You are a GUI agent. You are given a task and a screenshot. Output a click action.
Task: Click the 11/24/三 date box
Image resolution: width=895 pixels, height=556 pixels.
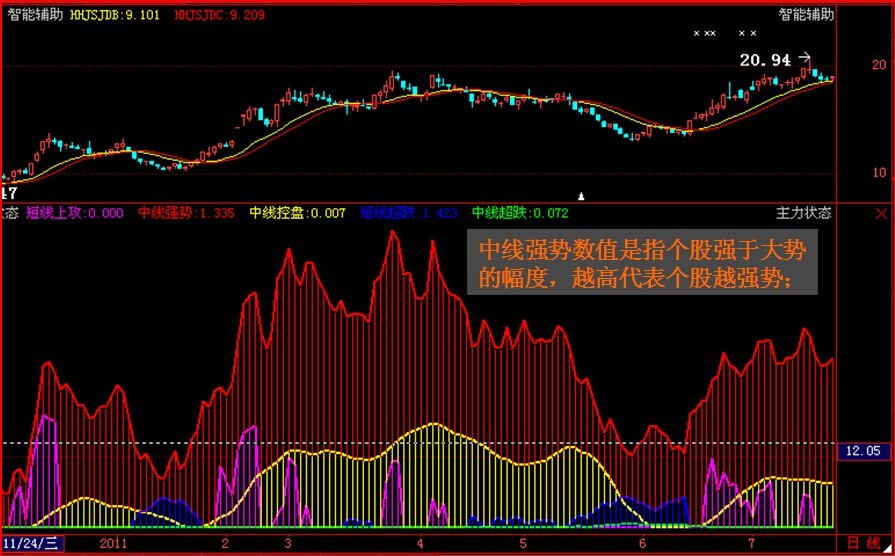click(x=32, y=543)
